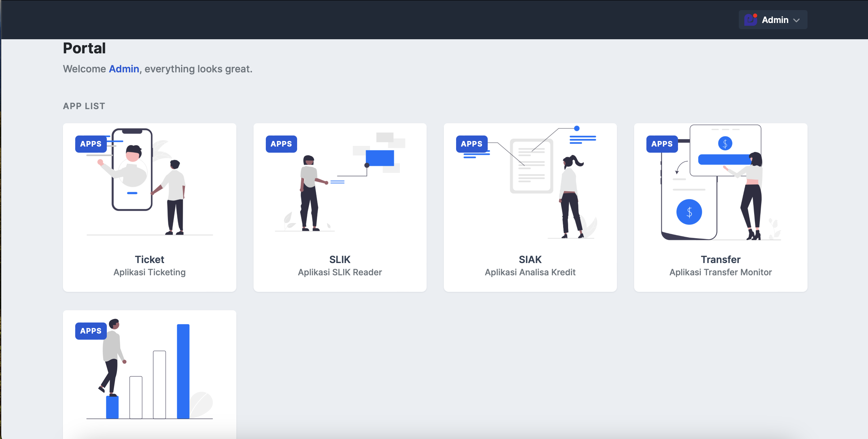Click Aplikasi Transfer Monitor description
Image resolution: width=868 pixels, height=439 pixels.
(x=720, y=272)
